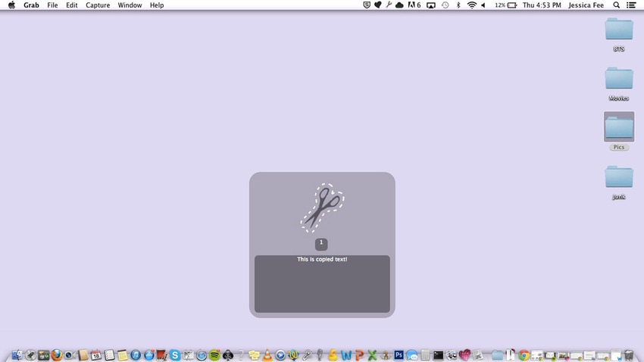The width and height of the screenshot is (644, 362).
Task: Open the Capture menu
Action: [97, 5]
